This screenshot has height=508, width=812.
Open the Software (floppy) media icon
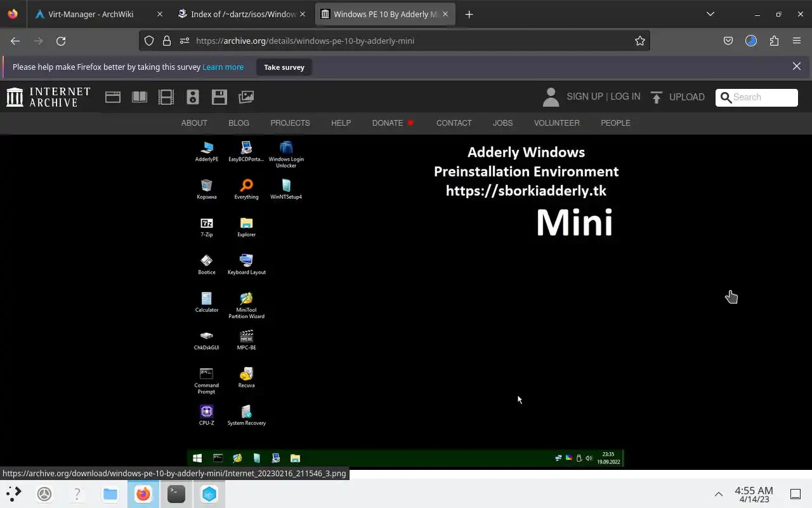(x=219, y=97)
